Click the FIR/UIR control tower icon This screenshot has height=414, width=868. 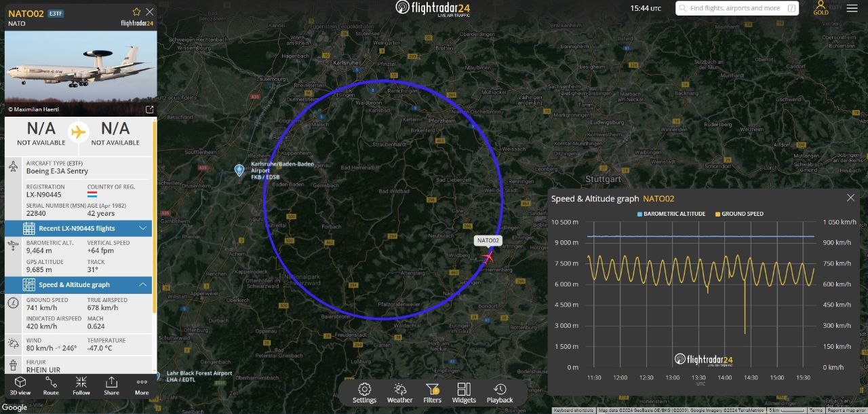(14, 365)
